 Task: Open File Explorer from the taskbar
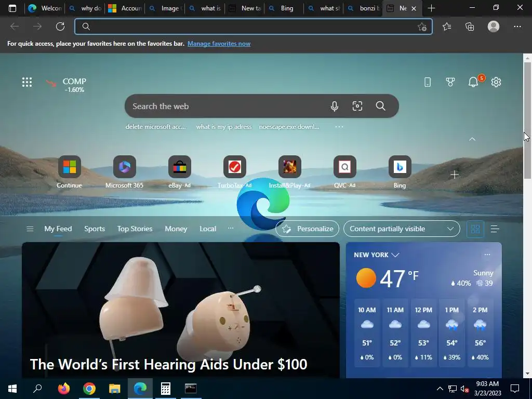(115, 389)
